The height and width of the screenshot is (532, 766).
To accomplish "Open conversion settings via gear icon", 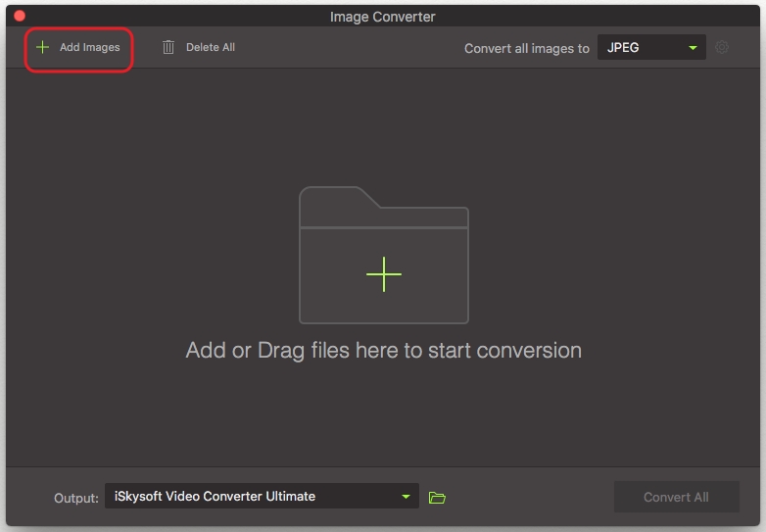I will click(722, 47).
